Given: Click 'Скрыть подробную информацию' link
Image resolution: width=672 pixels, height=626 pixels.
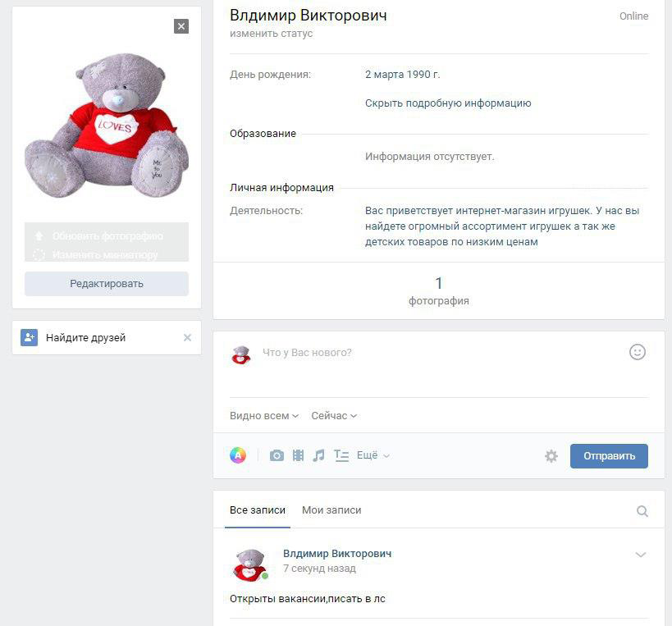Looking at the screenshot, I should point(448,103).
